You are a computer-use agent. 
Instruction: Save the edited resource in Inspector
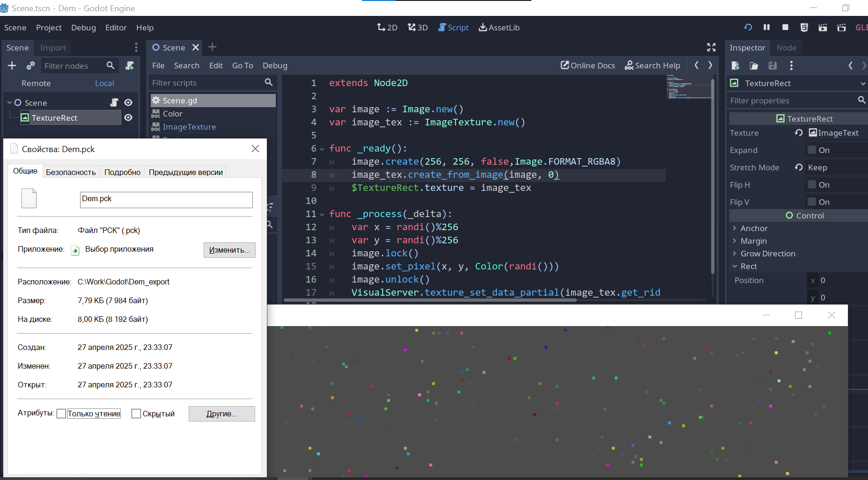coord(772,65)
